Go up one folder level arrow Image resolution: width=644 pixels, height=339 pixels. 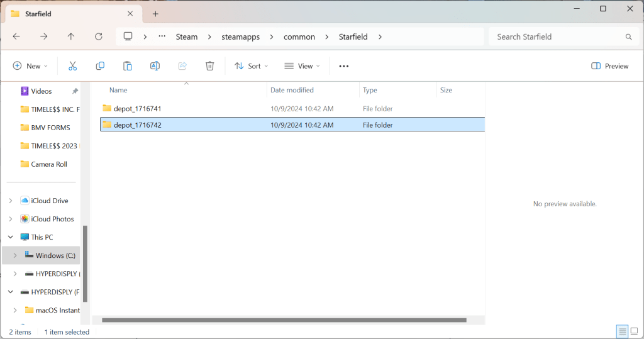pyautogui.click(x=71, y=36)
